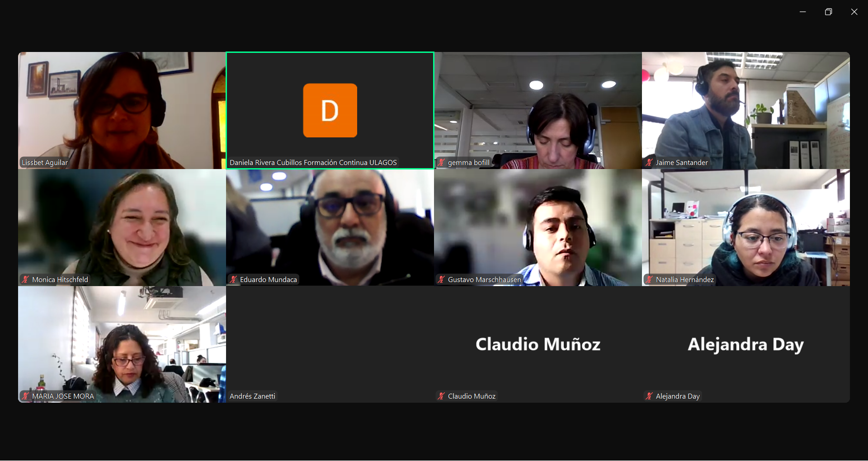Close the meeting window
This screenshot has width=868, height=461.
click(854, 12)
